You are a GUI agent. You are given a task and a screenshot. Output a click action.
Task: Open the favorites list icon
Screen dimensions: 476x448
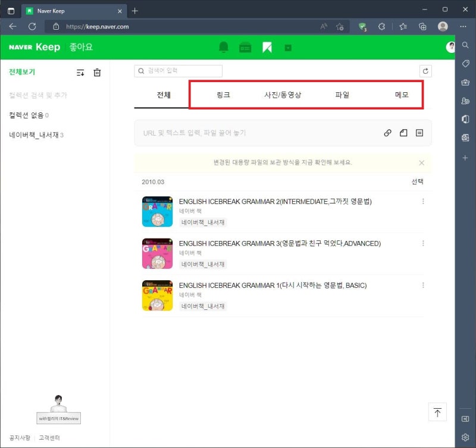403,27
